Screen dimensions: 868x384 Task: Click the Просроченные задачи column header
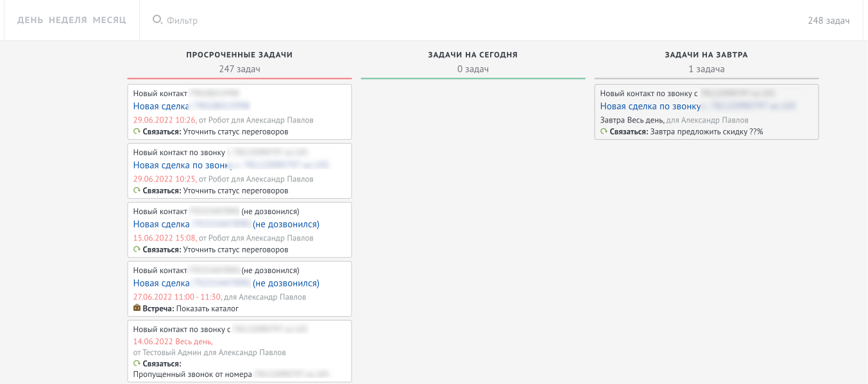click(x=239, y=55)
